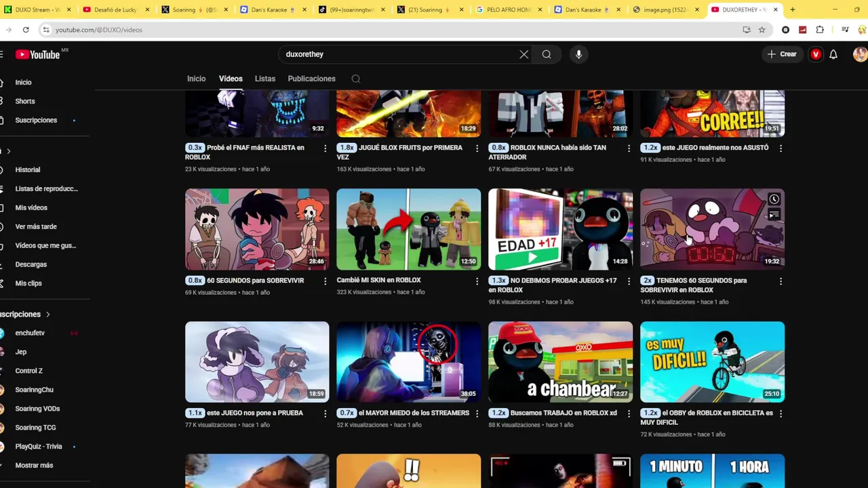Activate voice search microphone icon
Image resolution: width=868 pixels, height=488 pixels.
coord(578,54)
